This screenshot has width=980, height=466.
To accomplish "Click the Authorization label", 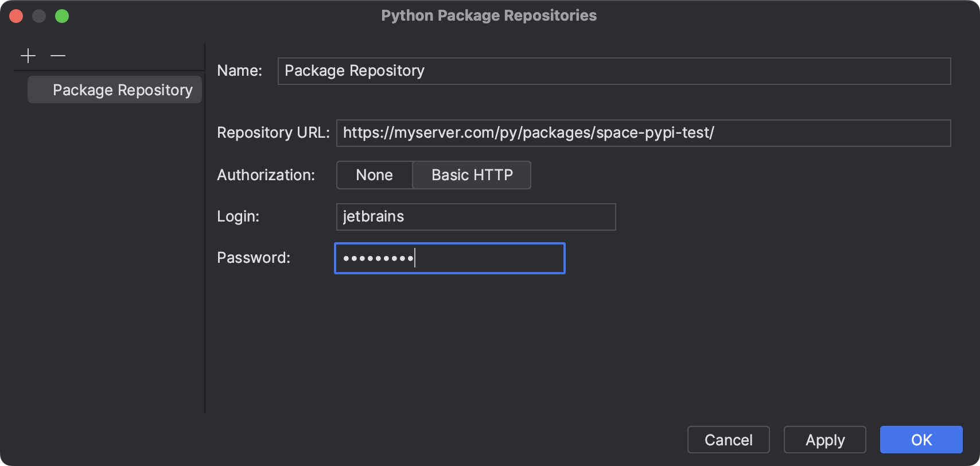I will click(x=266, y=175).
